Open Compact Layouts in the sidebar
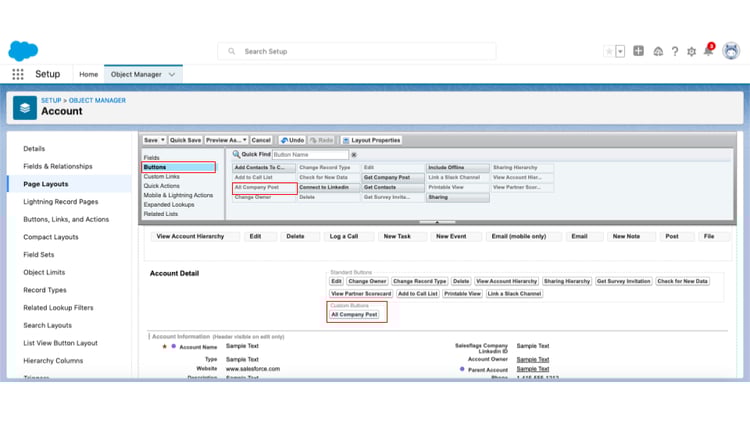Screen dimensions: 750x421 pyautogui.click(x=51, y=237)
